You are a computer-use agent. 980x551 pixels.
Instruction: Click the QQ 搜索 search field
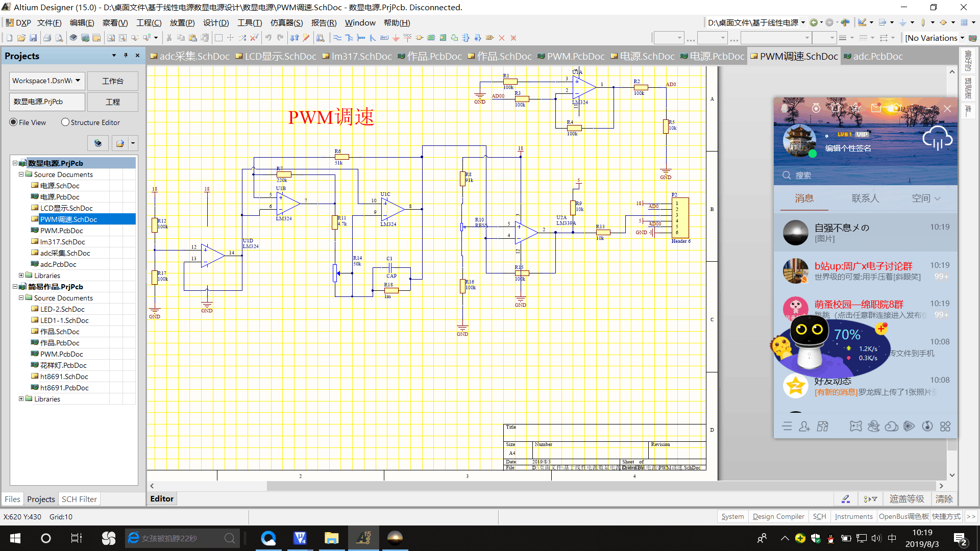coord(865,176)
